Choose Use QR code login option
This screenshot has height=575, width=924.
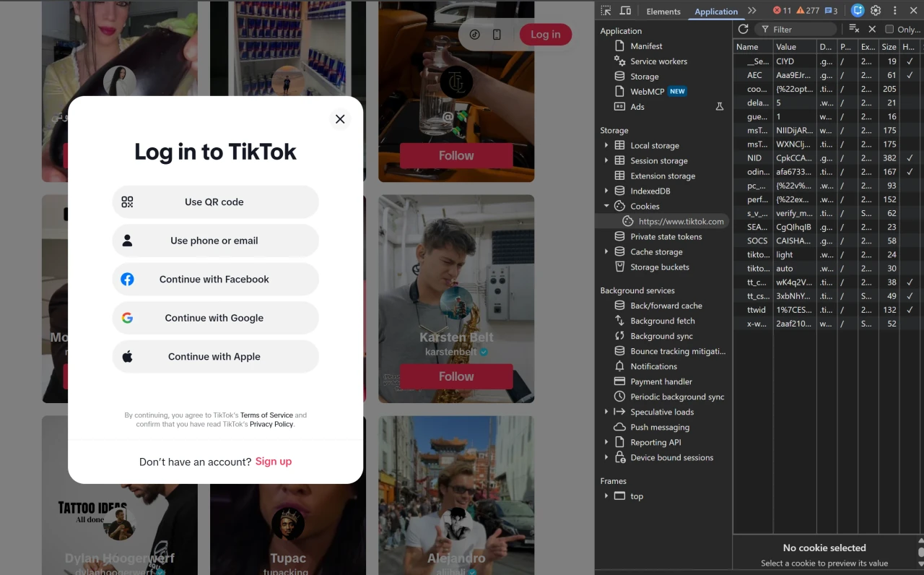215,202
